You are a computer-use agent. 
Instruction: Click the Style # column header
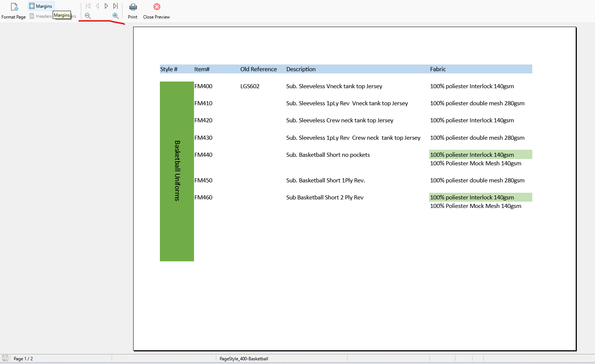point(169,69)
